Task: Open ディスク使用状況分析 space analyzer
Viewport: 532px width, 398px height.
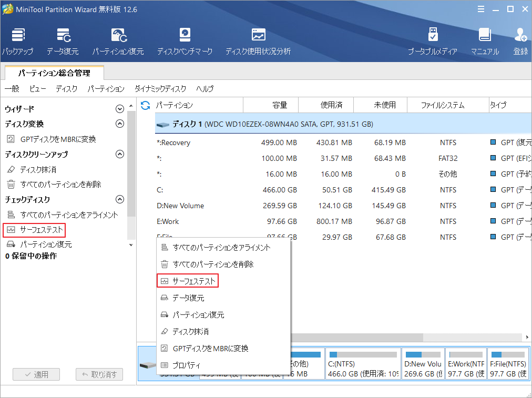Action: [x=258, y=42]
